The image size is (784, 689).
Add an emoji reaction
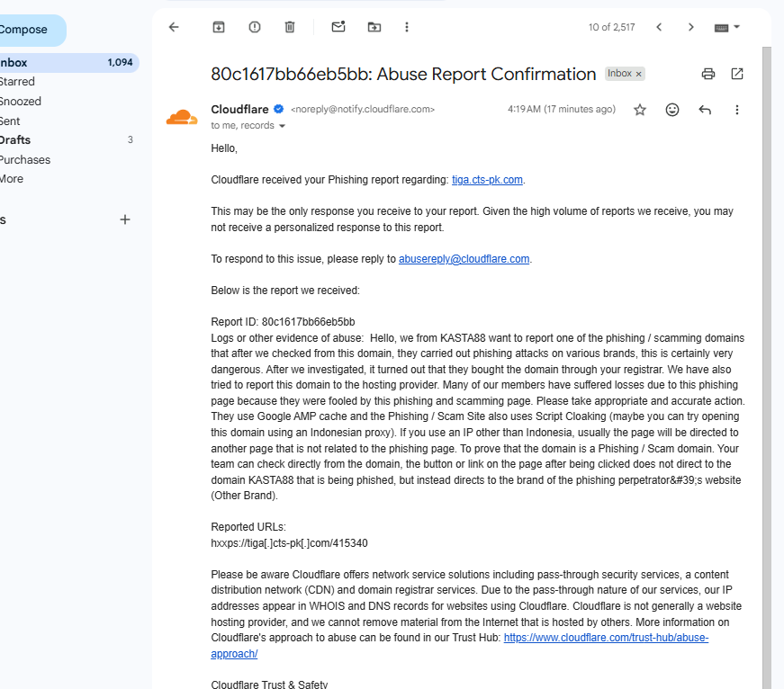click(672, 110)
